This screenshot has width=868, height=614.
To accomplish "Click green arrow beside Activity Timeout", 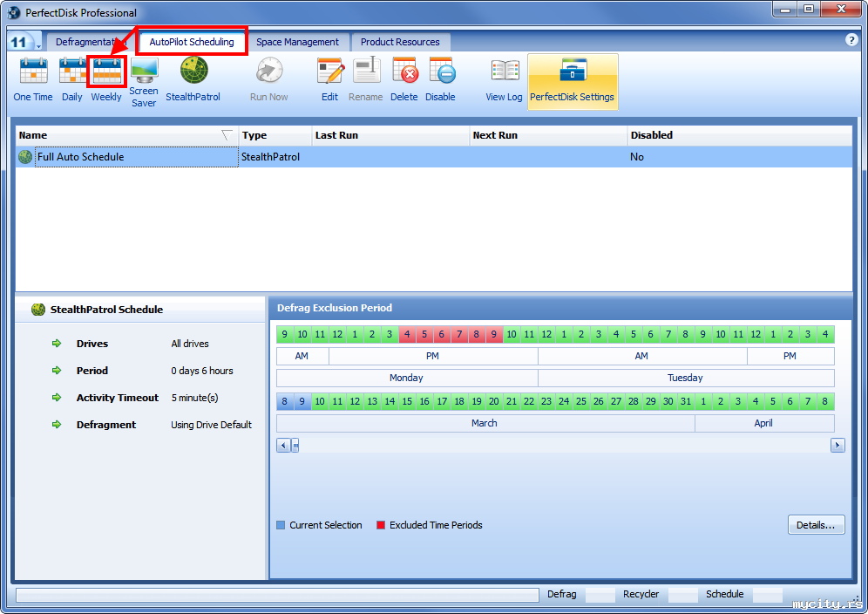I will [57, 398].
